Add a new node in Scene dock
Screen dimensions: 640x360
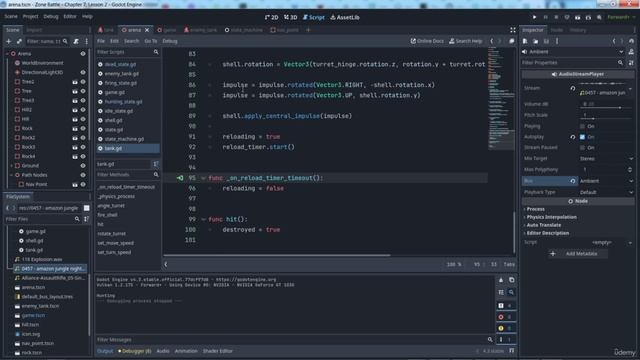pyautogui.click(x=9, y=41)
